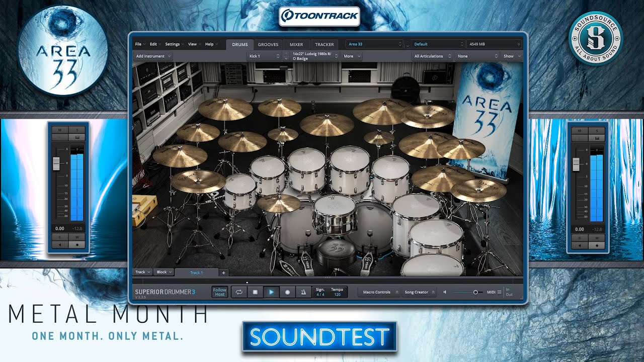Add a new track with plus button
This screenshot has width=644, height=362.
tap(224, 273)
